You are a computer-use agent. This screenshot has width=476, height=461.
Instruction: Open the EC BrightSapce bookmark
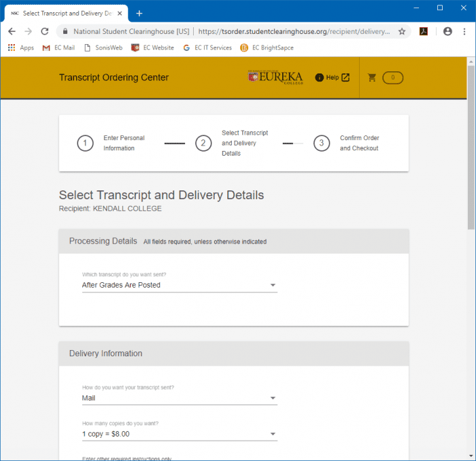click(x=267, y=48)
